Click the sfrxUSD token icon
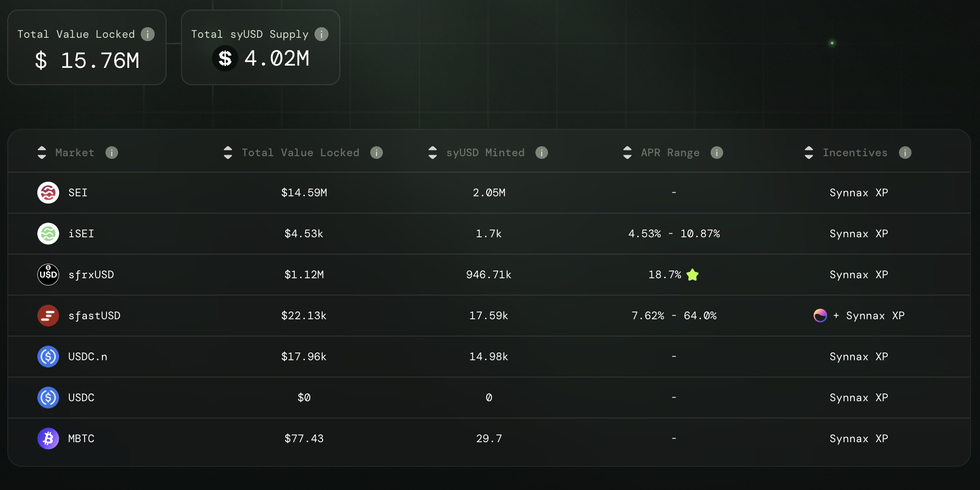The height and width of the screenshot is (490, 980). 48,275
